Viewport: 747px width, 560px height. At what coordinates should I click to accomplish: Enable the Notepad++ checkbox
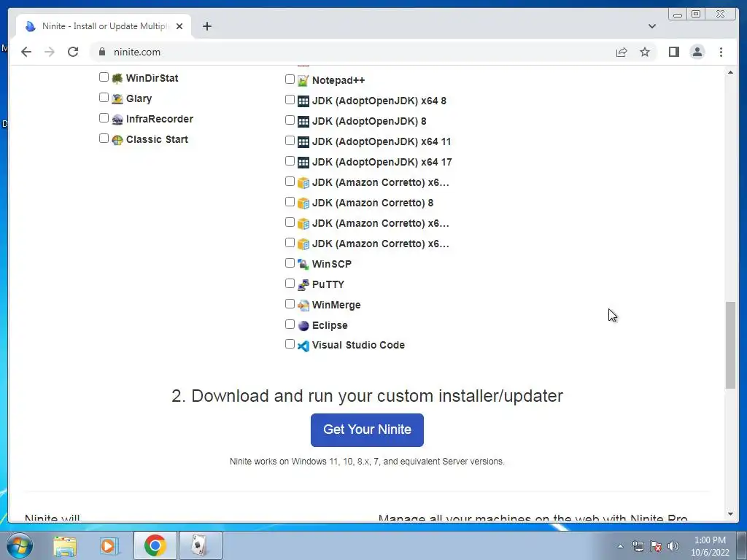(290, 79)
